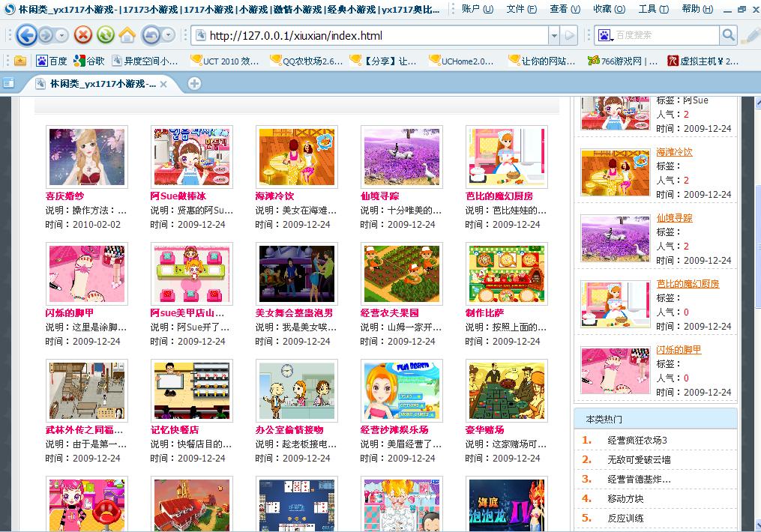Open the QQ农牧场2.6... bookmark

point(306,61)
